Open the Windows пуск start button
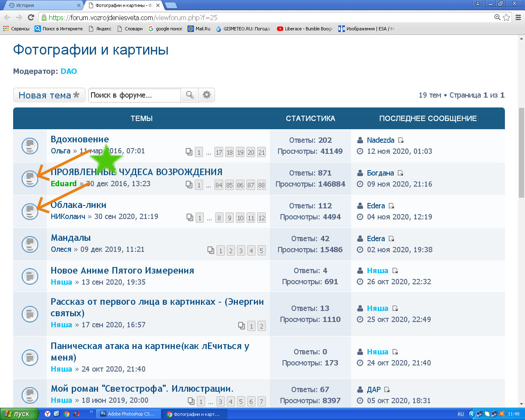The height and width of the screenshot is (420, 525). click(x=19, y=414)
